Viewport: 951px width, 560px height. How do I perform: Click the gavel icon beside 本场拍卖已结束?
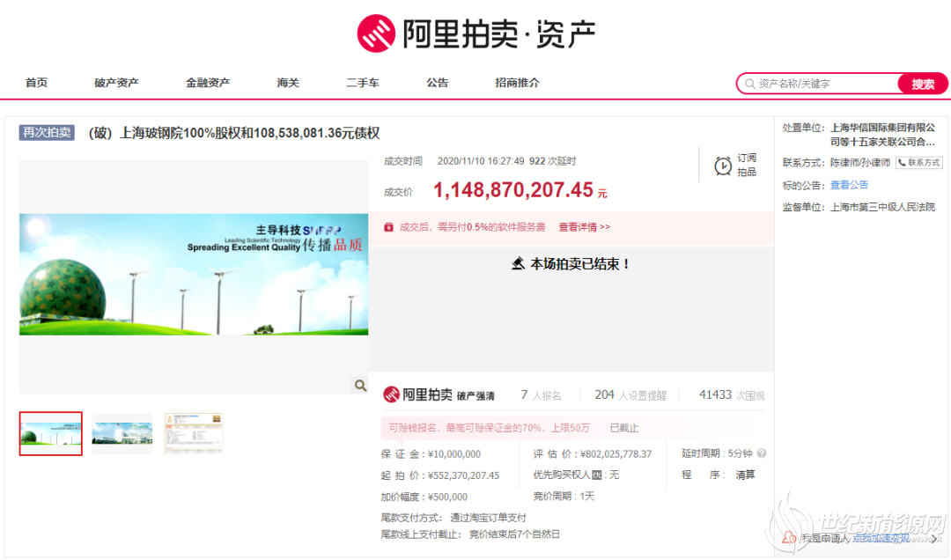(518, 264)
